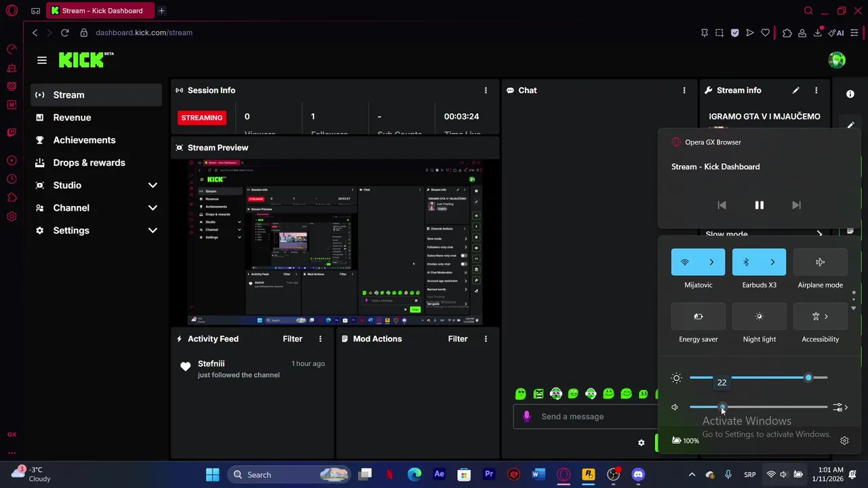Open Opera AI assistant button
868x488 pixels.
(x=836, y=33)
